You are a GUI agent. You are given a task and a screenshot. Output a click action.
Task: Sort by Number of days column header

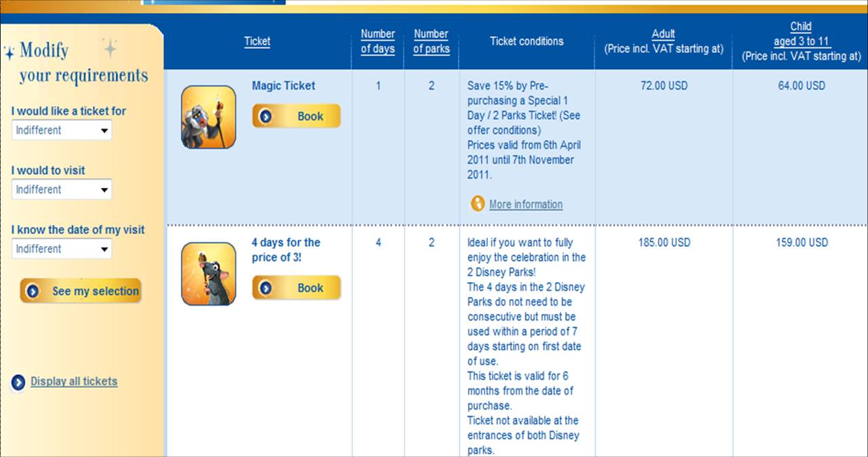(x=378, y=41)
